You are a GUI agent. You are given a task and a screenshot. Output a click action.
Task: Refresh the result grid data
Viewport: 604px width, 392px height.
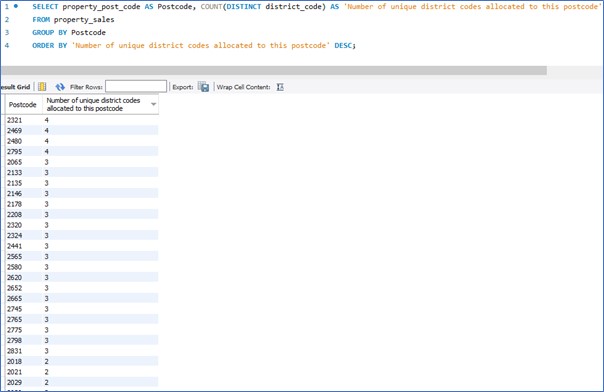pos(60,87)
